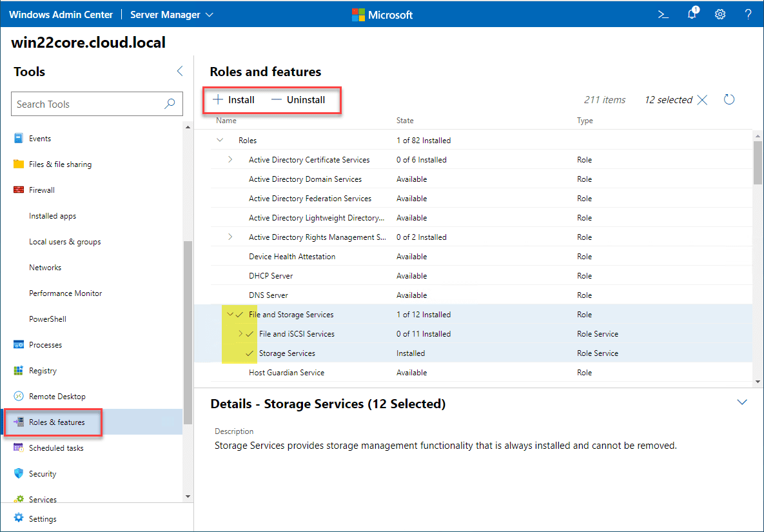Open the help question mark icon
The image size is (764, 532).
coord(747,14)
